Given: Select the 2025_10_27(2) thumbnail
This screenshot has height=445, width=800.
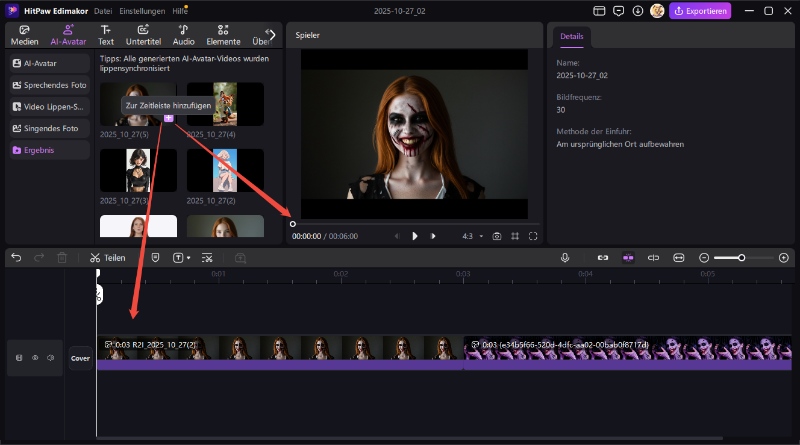Looking at the screenshot, I should point(225,170).
